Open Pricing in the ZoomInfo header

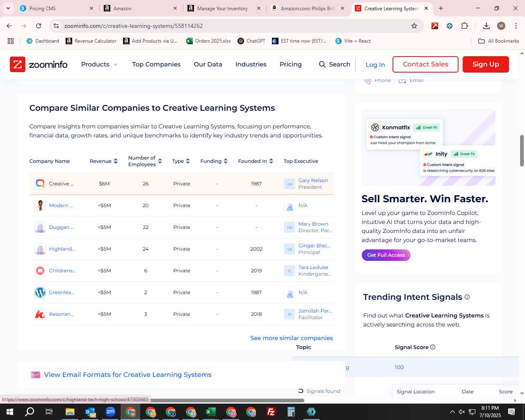(x=290, y=64)
